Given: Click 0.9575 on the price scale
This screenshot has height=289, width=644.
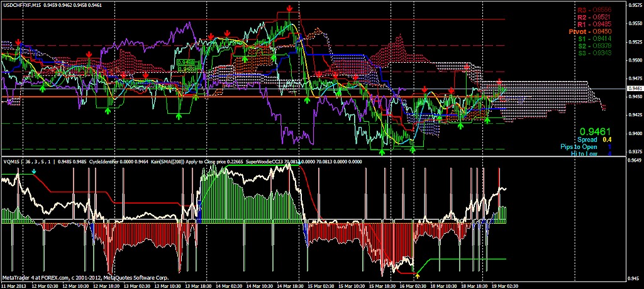Looking at the screenshot, I should click(x=636, y=5).
